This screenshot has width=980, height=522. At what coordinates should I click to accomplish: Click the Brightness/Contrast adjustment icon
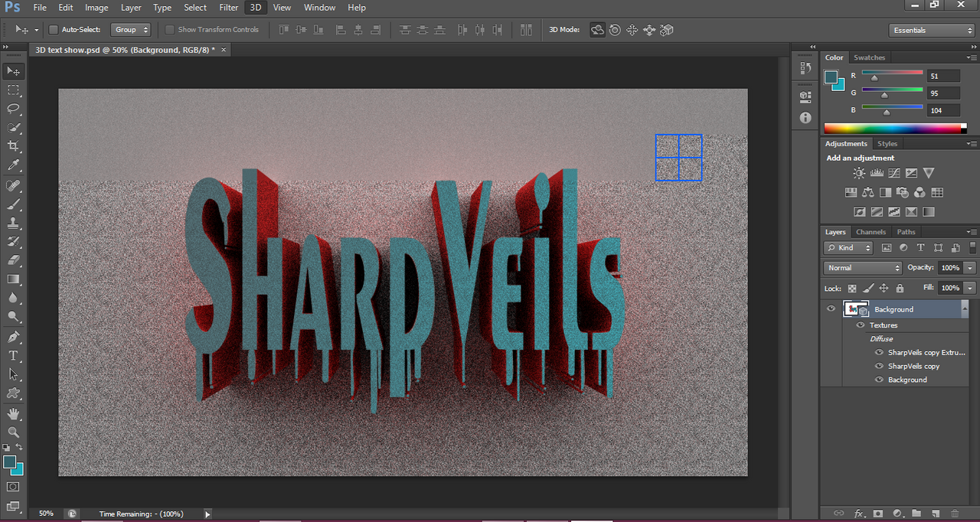click(860, 174)
